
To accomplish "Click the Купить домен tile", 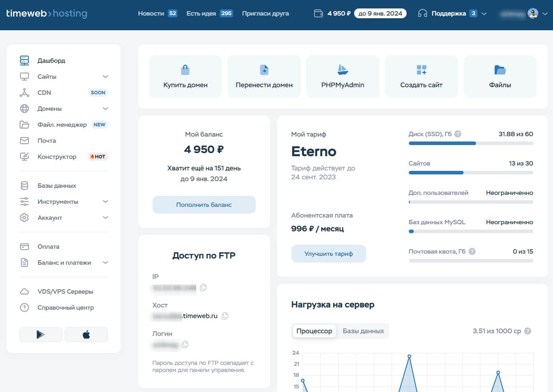I will 186,77.
